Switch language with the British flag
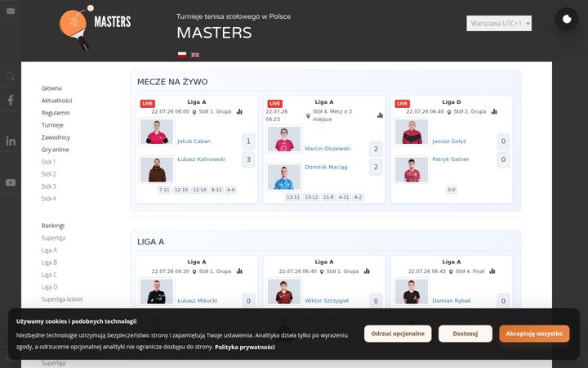The height and width of the screenshot is (368, 588). [195, 55]
